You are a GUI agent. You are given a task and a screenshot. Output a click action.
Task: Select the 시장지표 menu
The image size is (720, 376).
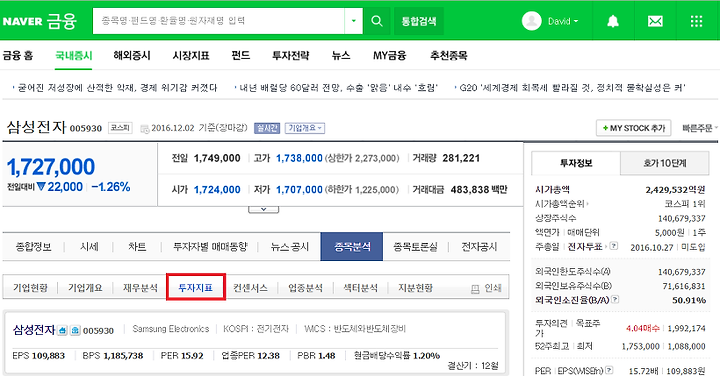(191, 56)
